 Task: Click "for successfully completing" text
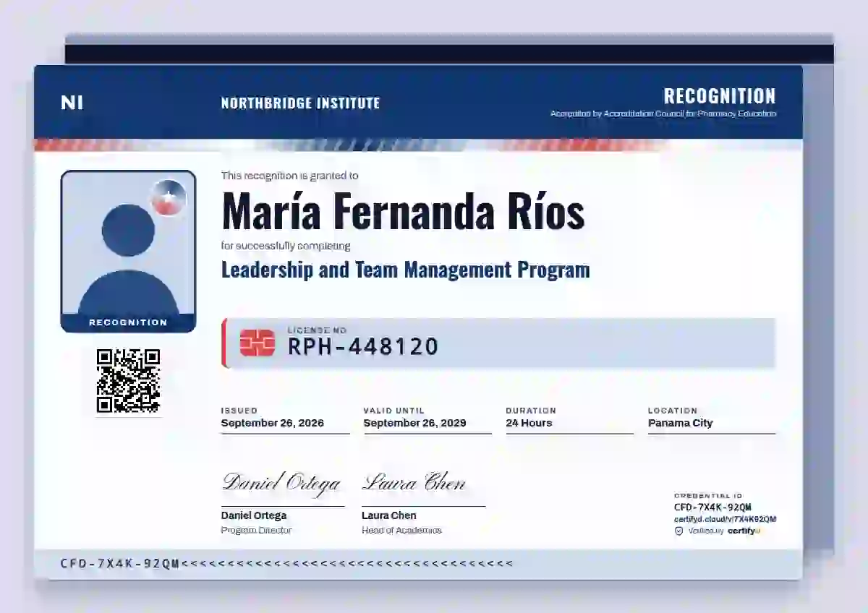(x=286, y=246)
